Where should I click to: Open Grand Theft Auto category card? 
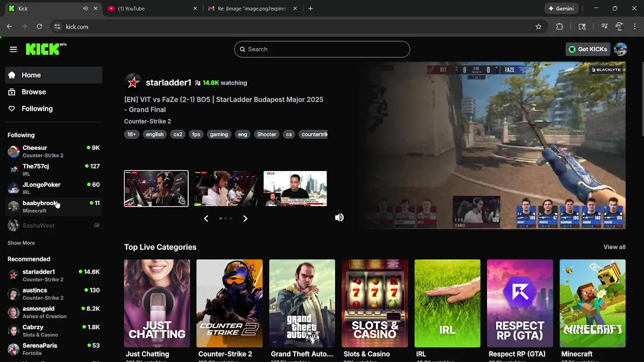point(302,304)
